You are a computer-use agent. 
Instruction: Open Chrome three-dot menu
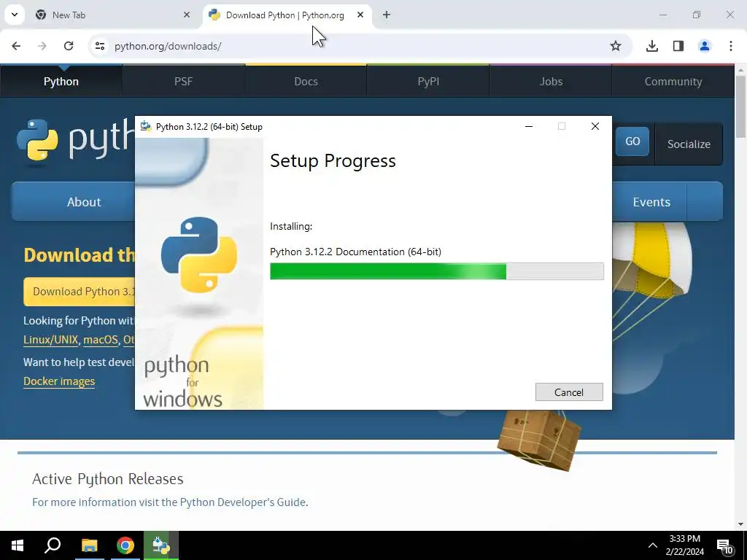click(731, 46)
